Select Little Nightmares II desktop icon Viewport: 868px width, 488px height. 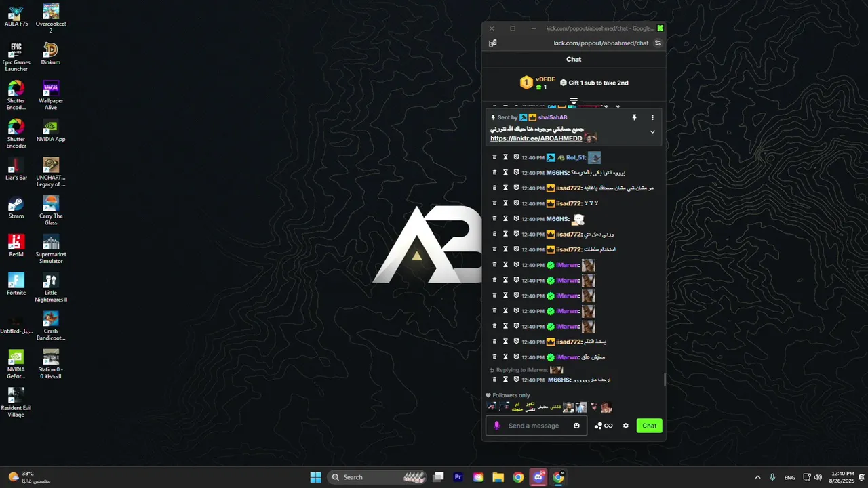click(x=51, y=288)
